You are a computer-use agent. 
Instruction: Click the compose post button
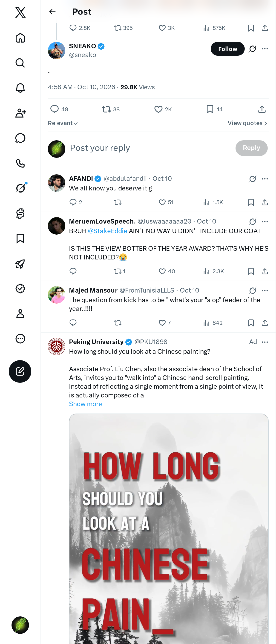(20, 371)
